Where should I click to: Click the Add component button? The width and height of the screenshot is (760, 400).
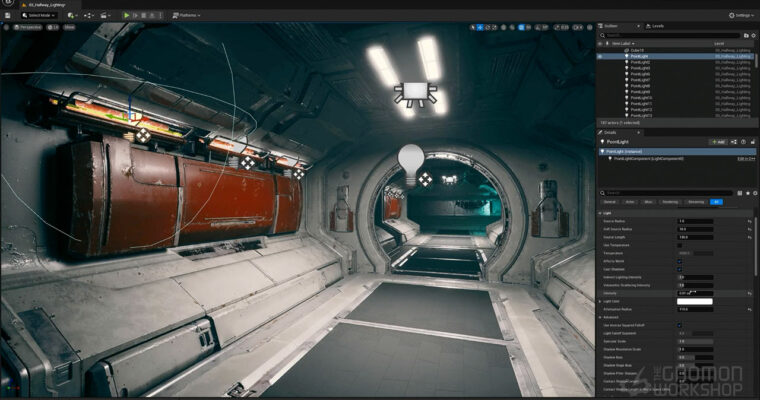(718, 142)
